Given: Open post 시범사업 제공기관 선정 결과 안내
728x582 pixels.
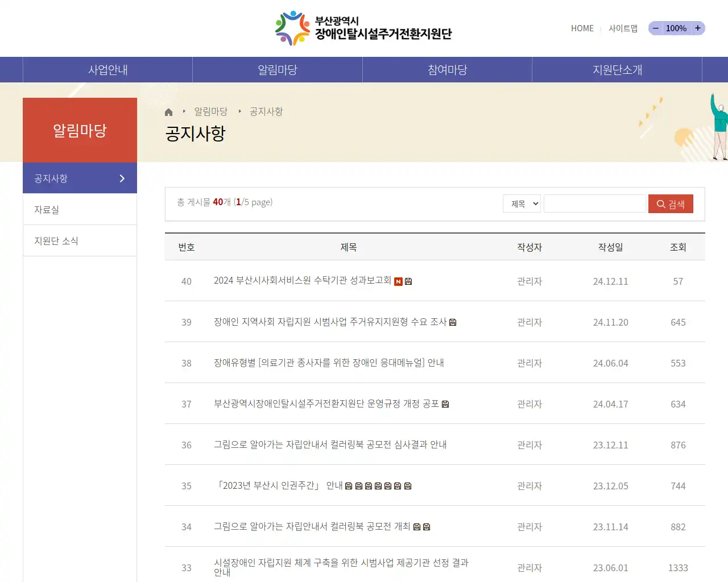Looking at the screenshot, I should pos(341,567).
